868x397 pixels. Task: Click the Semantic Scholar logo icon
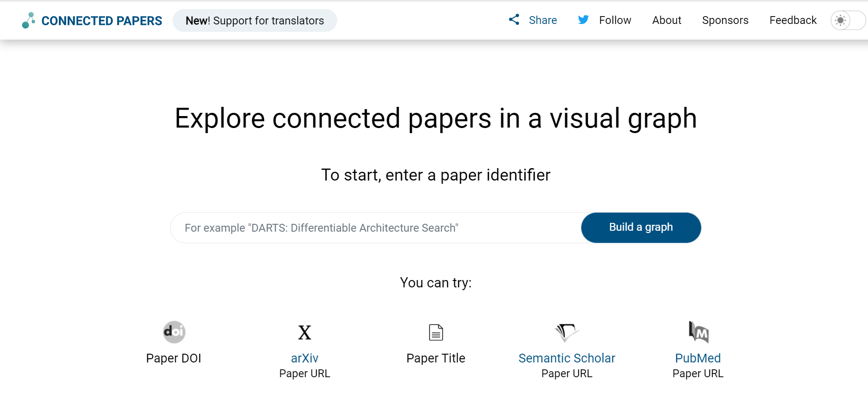pyautogui.click(x=567, y=332)
